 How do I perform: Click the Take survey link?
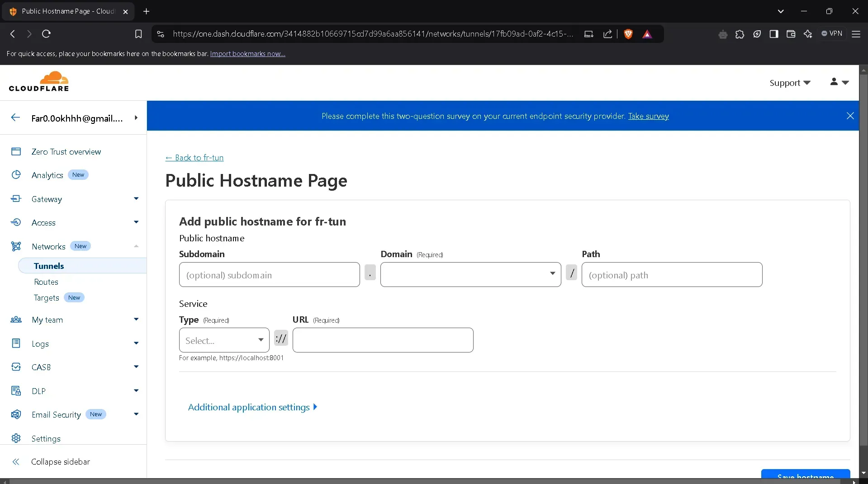coord(649,116)
